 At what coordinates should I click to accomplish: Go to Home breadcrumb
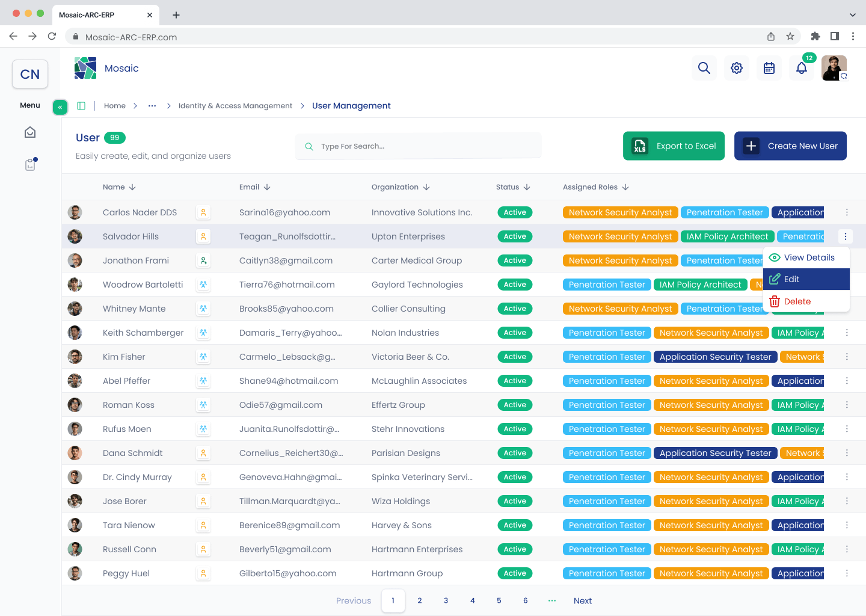[115, 106]
